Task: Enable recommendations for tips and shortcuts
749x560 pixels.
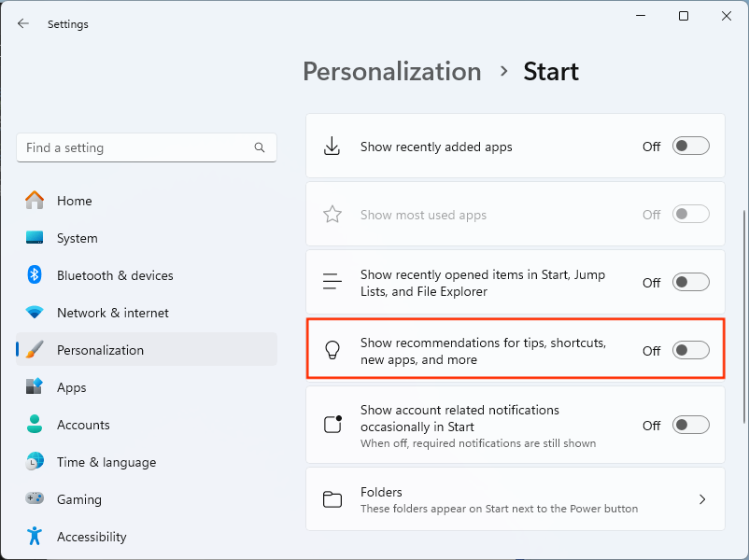Action: tap(691, 351)
